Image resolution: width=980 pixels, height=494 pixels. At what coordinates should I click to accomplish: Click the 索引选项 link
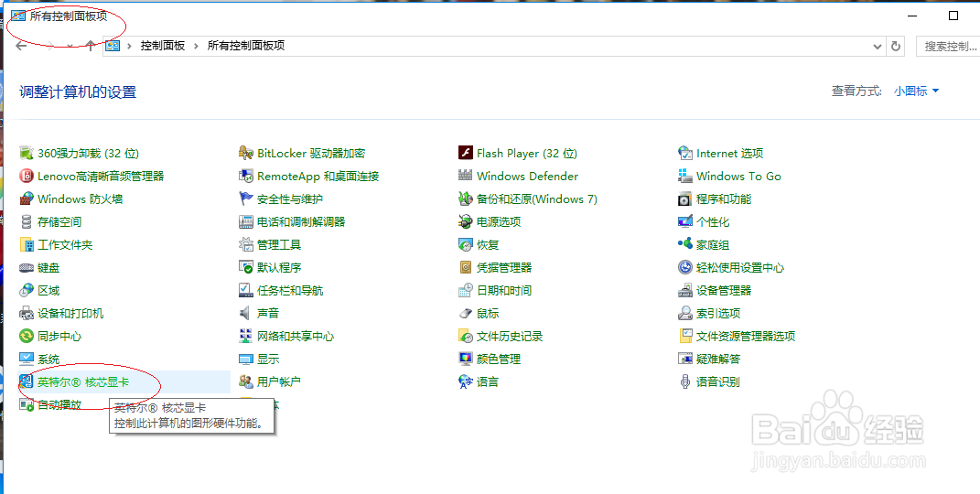[x=718, y=314]
